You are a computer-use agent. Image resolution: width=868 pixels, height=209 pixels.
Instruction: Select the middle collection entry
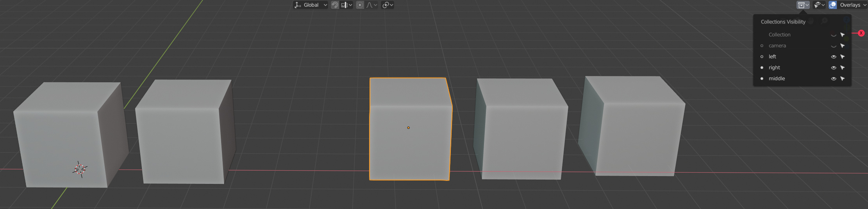[x=777, y=79]
